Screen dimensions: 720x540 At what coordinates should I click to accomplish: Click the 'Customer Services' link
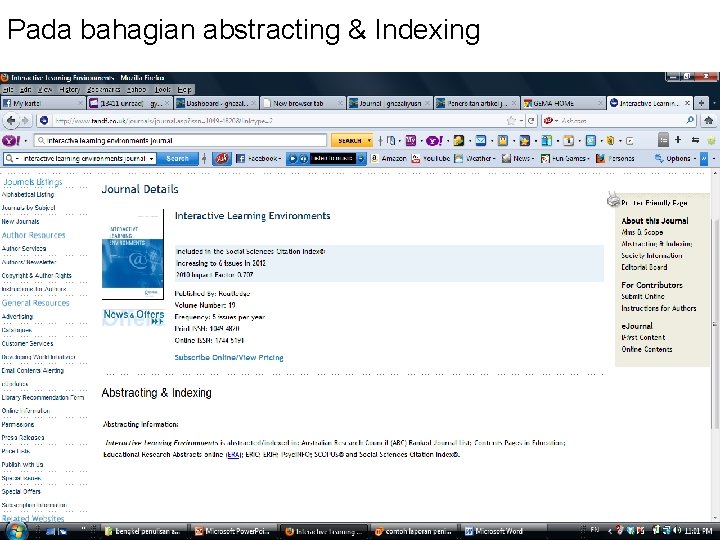(x=27, y=343)
